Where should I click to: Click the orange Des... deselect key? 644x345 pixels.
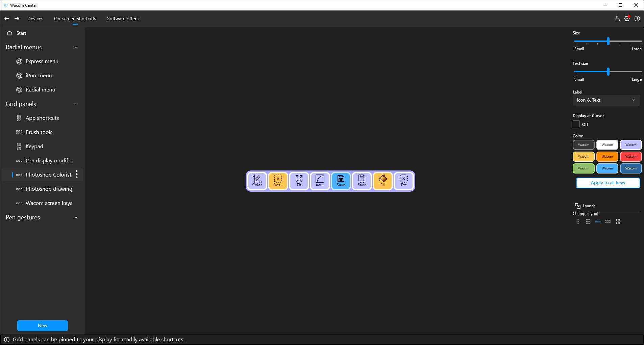click(x=278, y=181)
